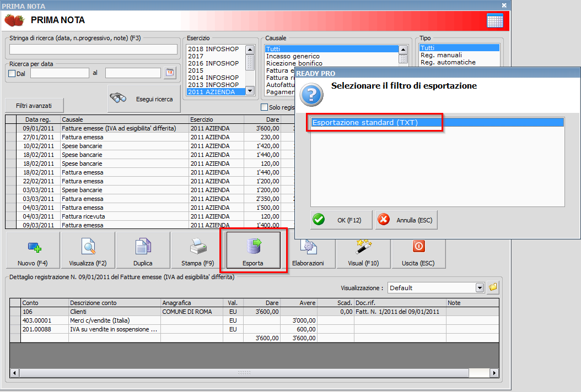Select row dated 09/01/2011 Fatture emesse
The width and height of the screenshot is (581, 392).
tap(150, 128)
